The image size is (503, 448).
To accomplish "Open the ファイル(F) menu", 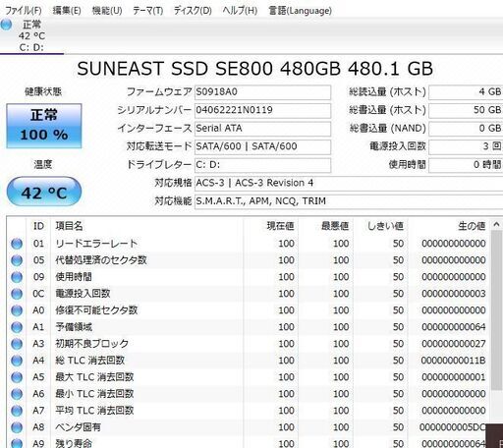I will (x=24, y=11).
